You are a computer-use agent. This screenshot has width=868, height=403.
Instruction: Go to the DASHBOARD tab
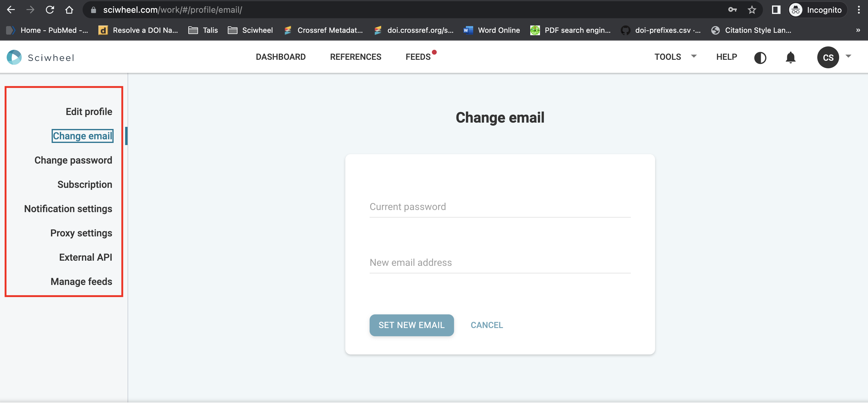[281, 57]
